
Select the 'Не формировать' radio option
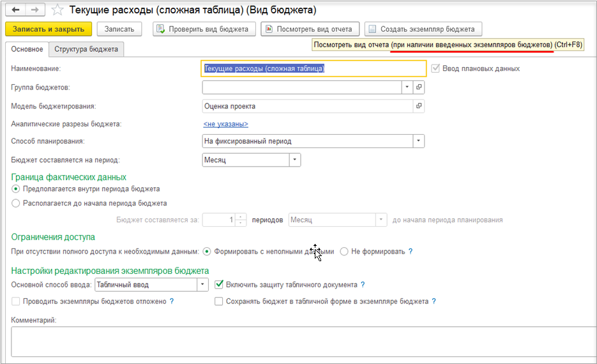point(344,252)
